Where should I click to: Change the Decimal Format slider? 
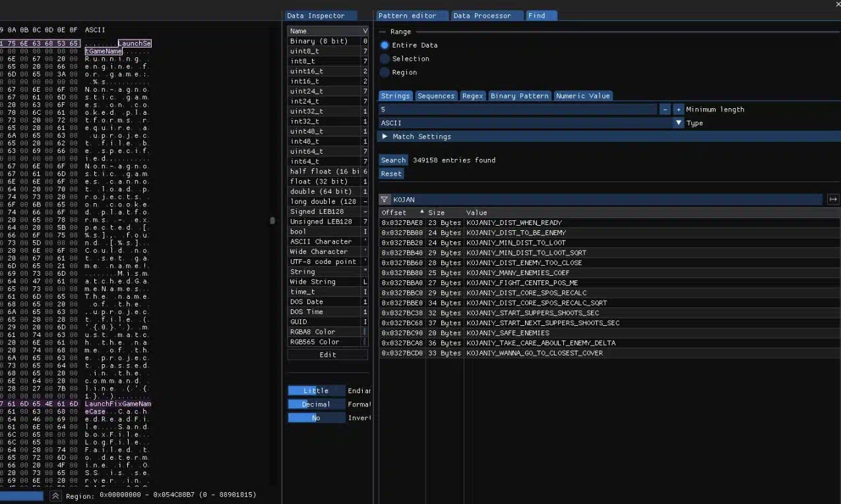point(316,404)
